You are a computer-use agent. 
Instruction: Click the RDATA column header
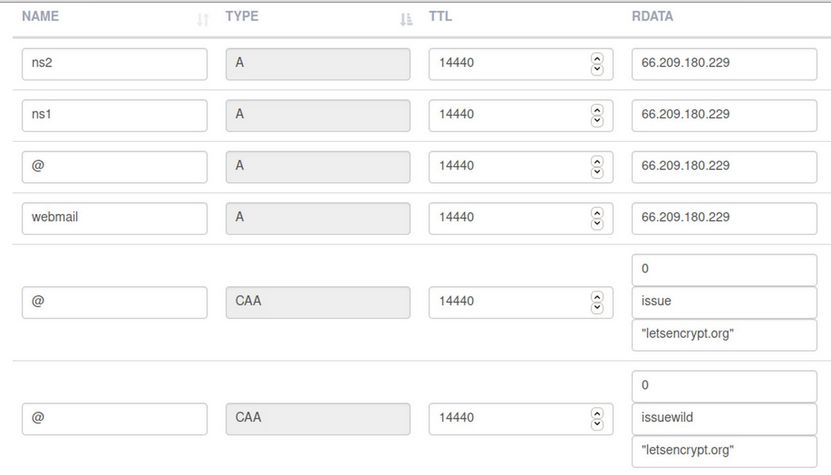tap(652, 17)
